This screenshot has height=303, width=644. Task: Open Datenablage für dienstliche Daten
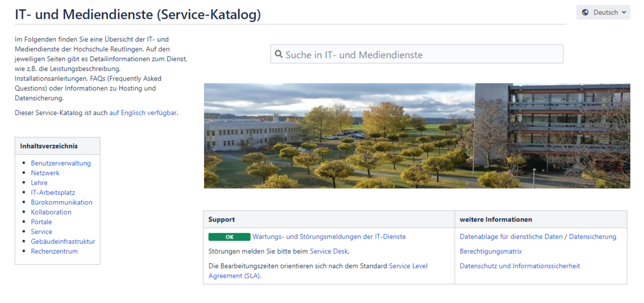[x=511, y=237]
